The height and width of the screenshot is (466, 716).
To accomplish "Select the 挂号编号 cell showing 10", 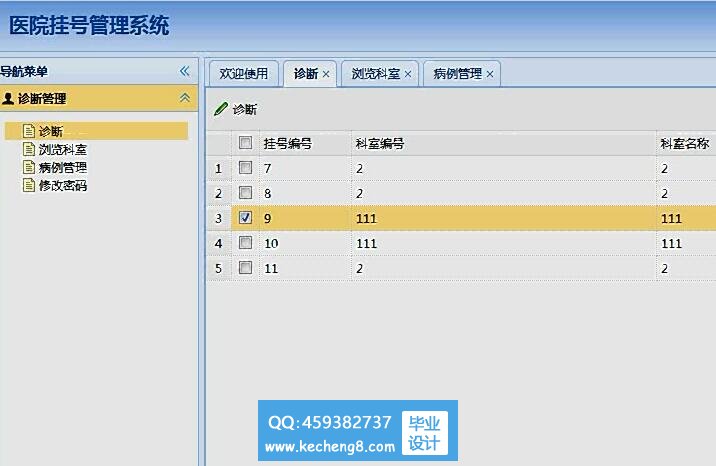I will (x=305, y=243).
